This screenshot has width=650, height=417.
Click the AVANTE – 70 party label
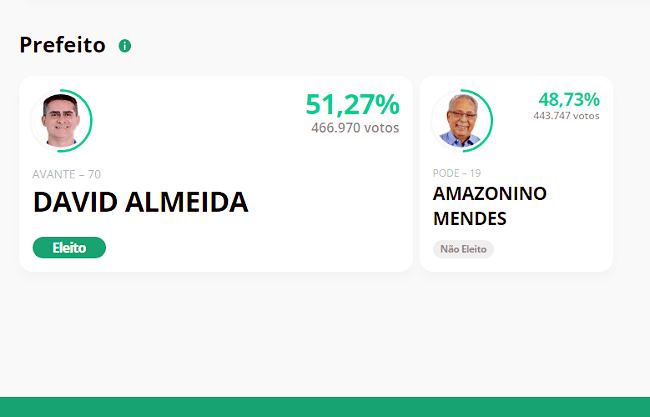(x=66, y=174)
